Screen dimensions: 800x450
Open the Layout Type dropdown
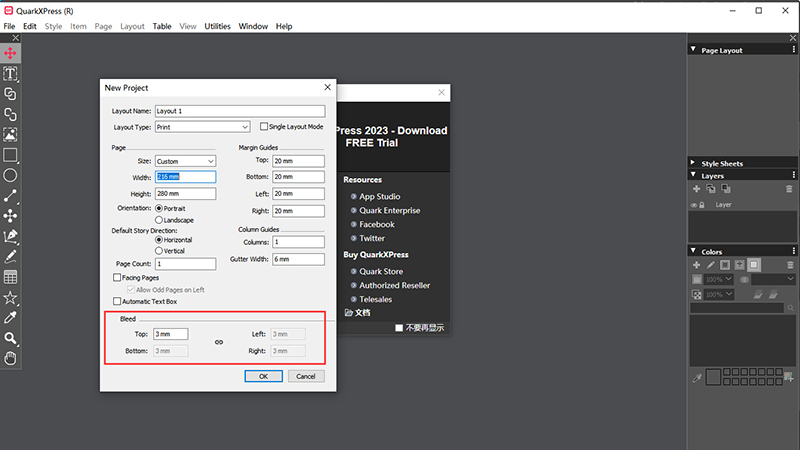(203, 127)
